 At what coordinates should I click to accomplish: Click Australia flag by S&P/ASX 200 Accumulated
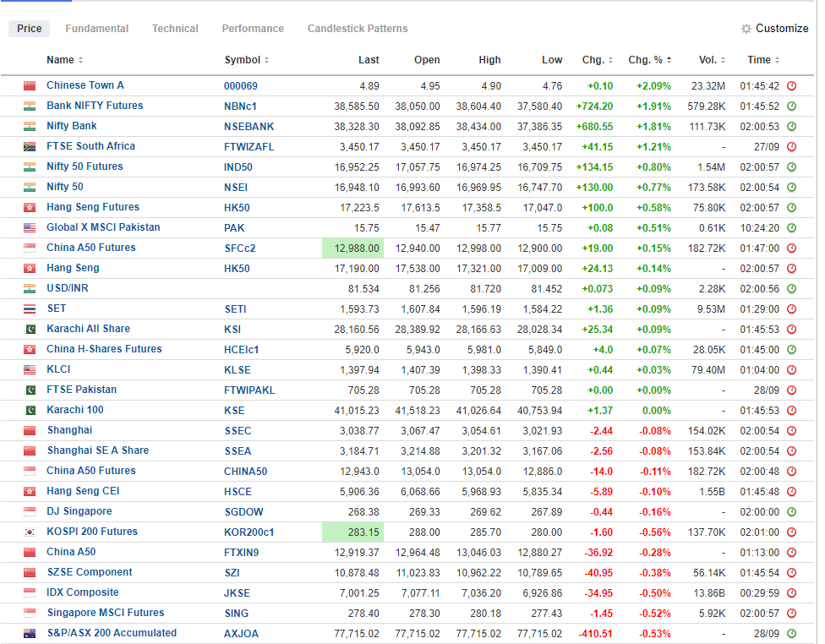pyautogui.click(x=30, y=634)
